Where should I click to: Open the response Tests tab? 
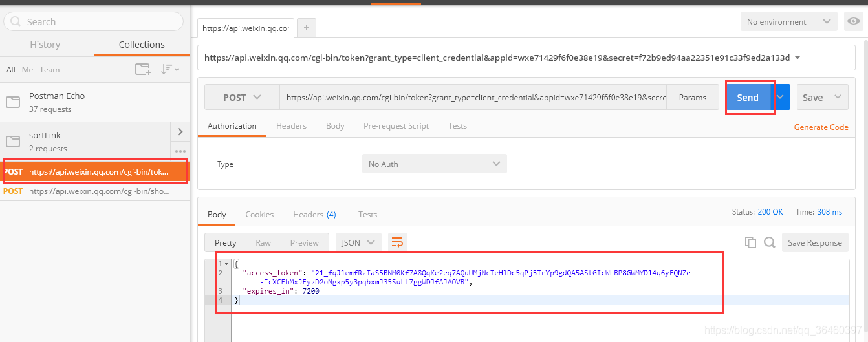(x=367, y=214)
